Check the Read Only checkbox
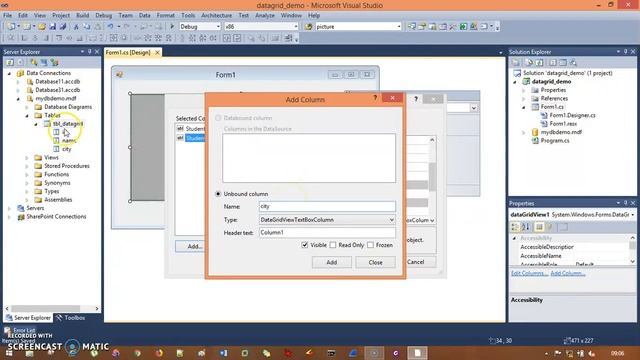Image resolution: width=640 pixels, height=360 pixels. [333, 245]
